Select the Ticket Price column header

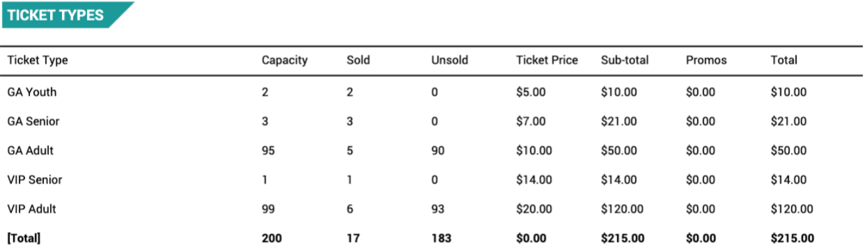click(x=547, y=61)
